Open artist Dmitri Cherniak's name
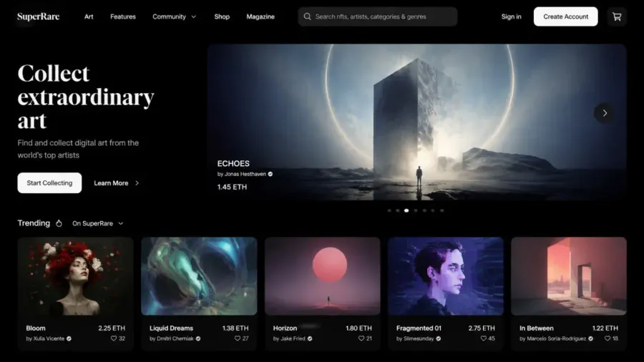Viewport: 644px width, 362px height. (x=175, y=338)
